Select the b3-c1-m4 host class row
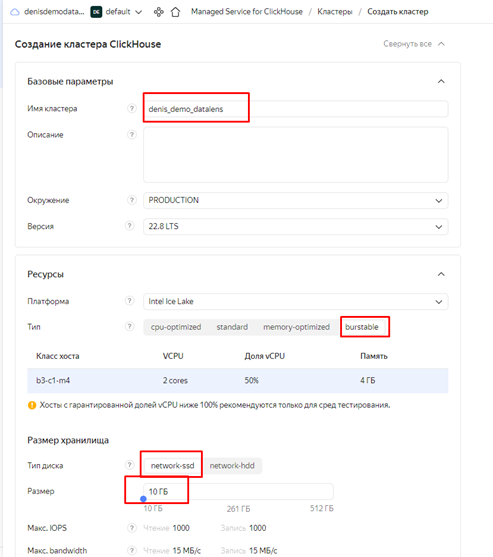493x557 pixels. 238,380
